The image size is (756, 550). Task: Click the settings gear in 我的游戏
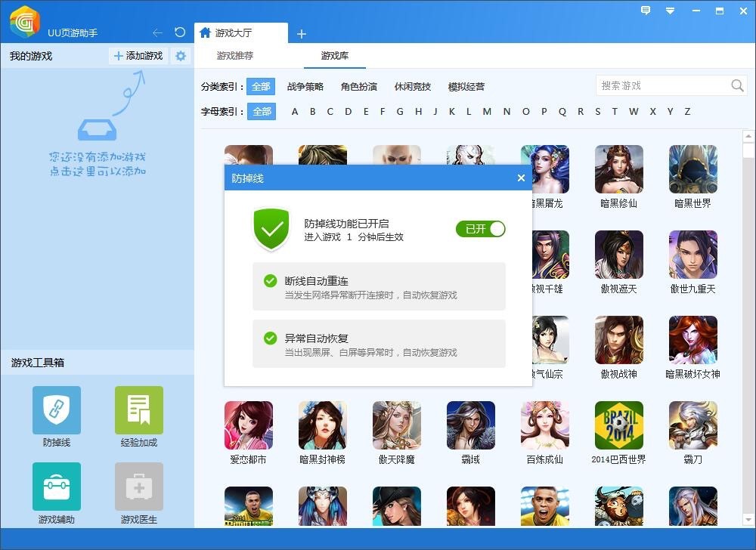tap(181, 56)
